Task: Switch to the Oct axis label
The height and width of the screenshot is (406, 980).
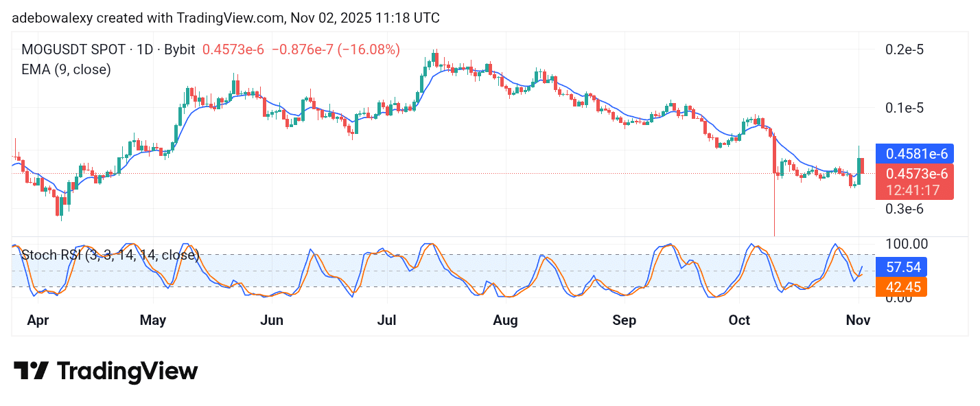Action: (x=740, y=320)
